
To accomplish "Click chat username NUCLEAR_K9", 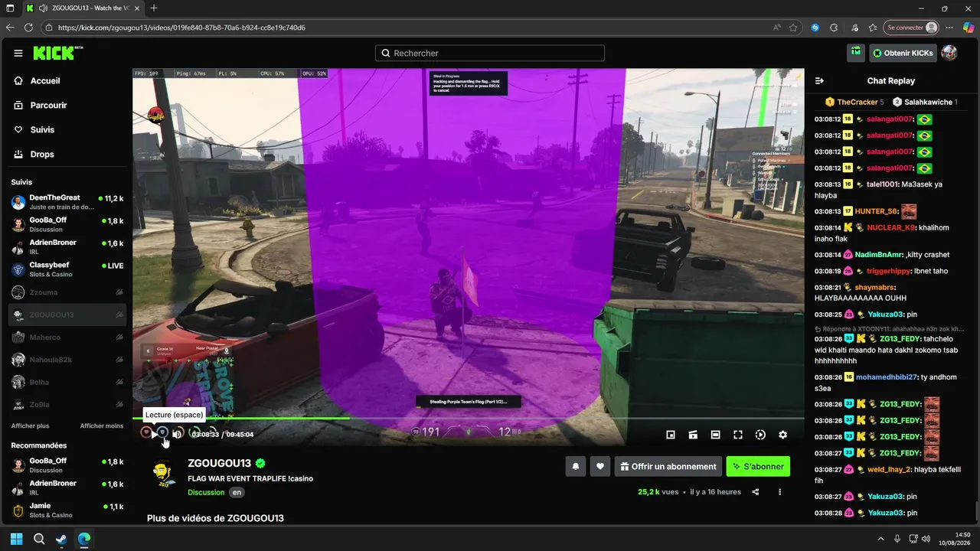I will pyautogui.click(x=890, y=228).
